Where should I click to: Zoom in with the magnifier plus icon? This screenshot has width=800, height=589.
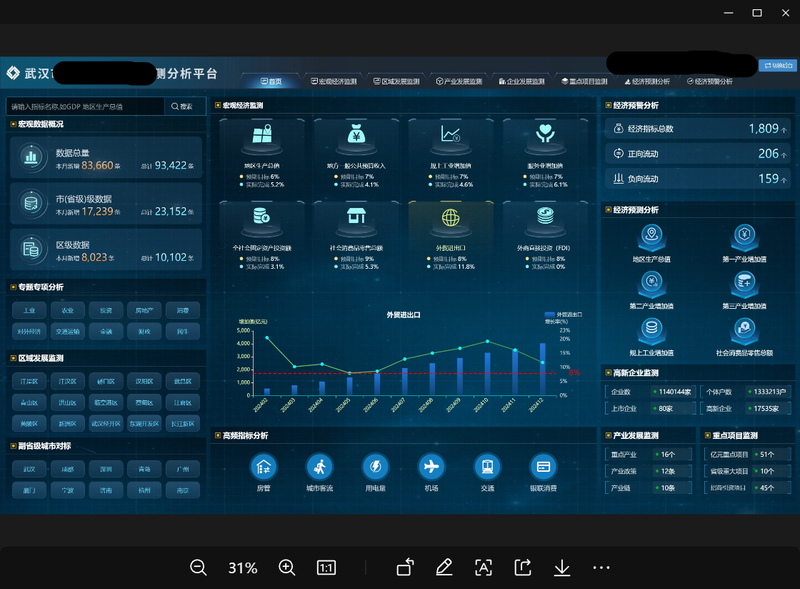(x=287, y=567)
